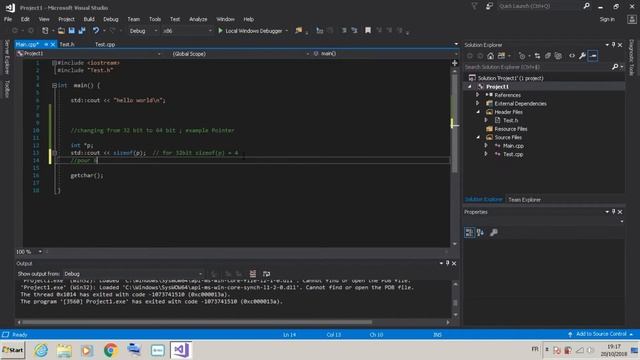Click the New Project toolbar icon

(45, 31)
